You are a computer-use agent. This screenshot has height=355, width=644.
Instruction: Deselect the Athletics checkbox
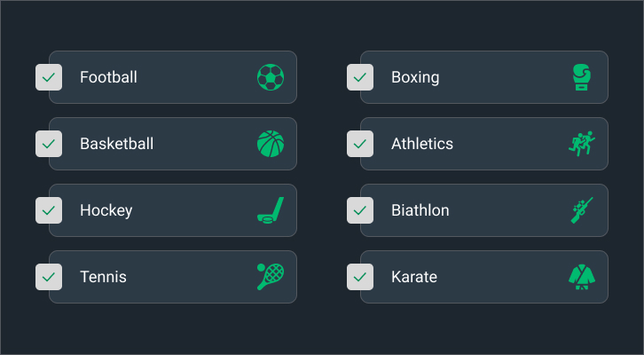click(x=360, y=144)
